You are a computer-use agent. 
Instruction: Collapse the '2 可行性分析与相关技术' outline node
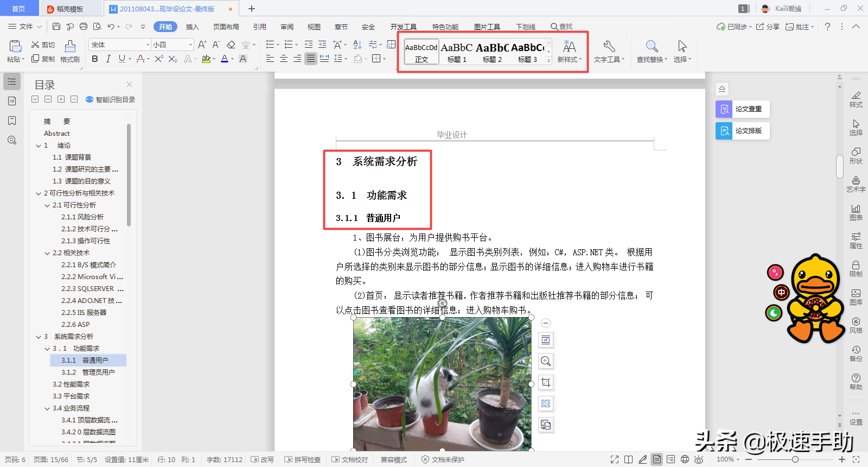tap(39, 193)
